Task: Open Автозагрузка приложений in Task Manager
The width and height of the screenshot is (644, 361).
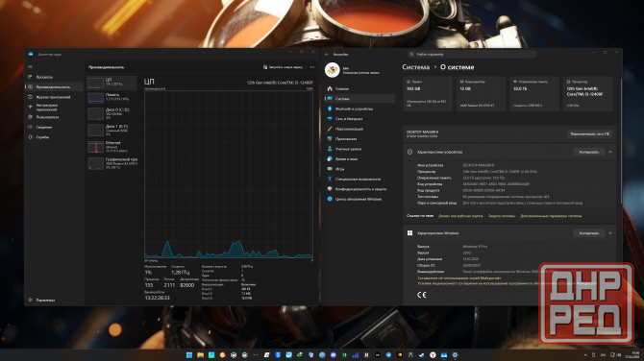Action: 55,108
